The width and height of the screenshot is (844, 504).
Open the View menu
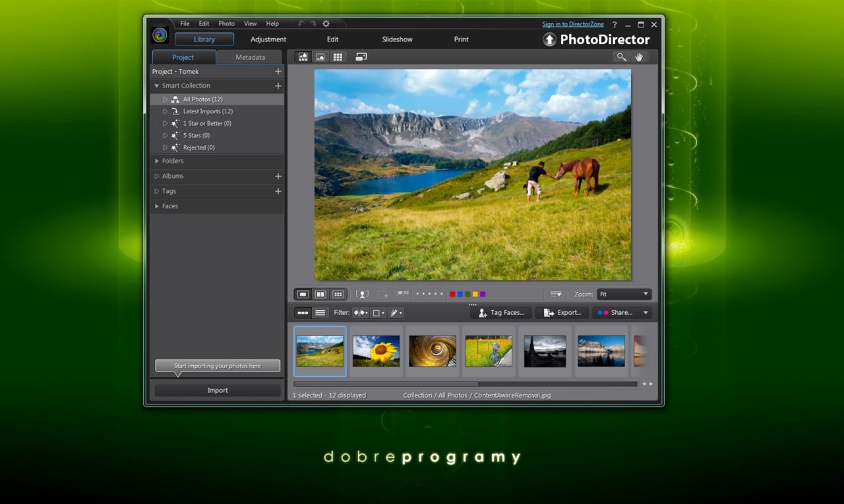[251, 24]
